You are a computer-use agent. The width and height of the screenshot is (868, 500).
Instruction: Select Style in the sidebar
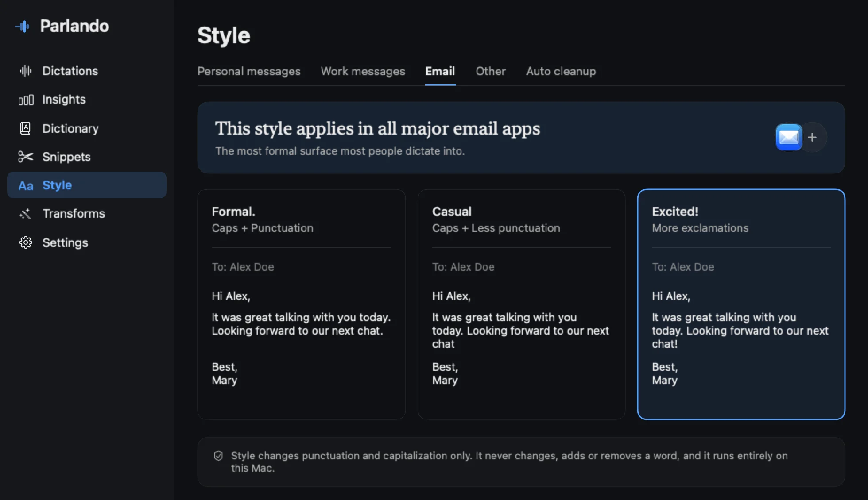[87, 185]
